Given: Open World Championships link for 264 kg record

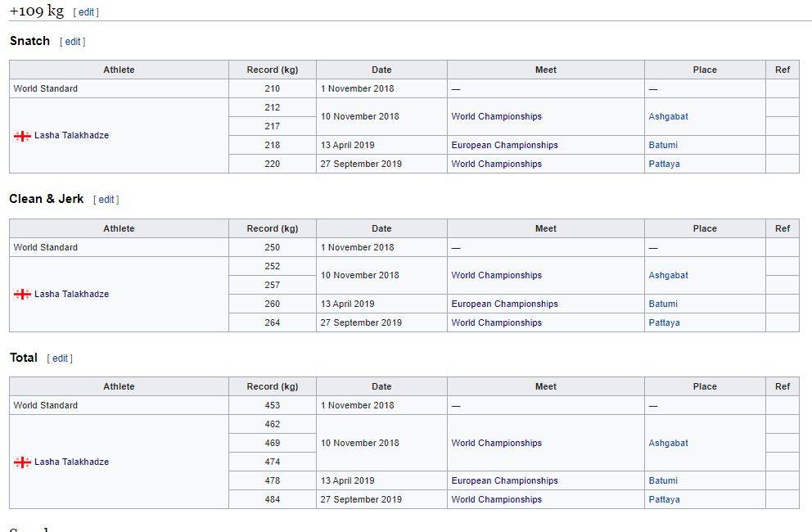Looking at the screenshot, I should coord(496,322).
